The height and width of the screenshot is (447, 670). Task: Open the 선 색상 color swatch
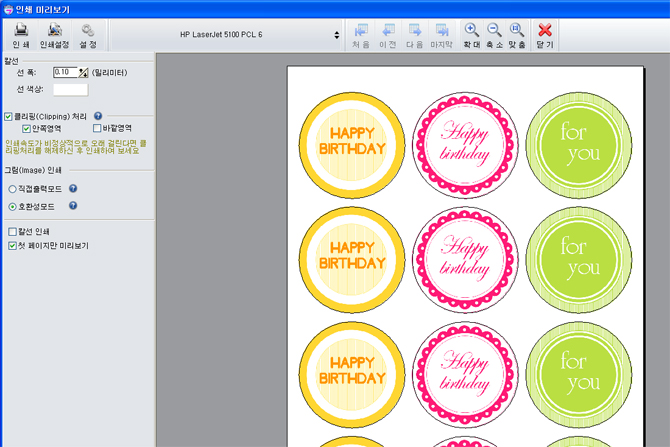pyautogui.click(x=71, y=90)
